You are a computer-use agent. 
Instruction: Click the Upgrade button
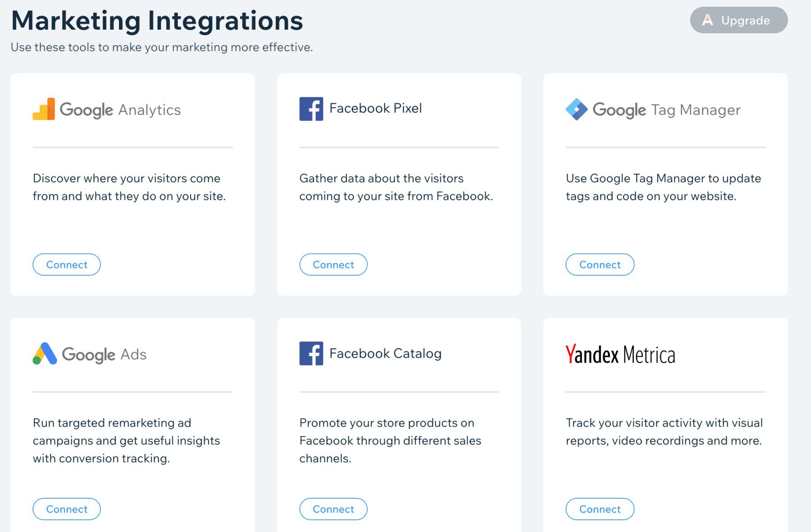click(x=738, y=20)
